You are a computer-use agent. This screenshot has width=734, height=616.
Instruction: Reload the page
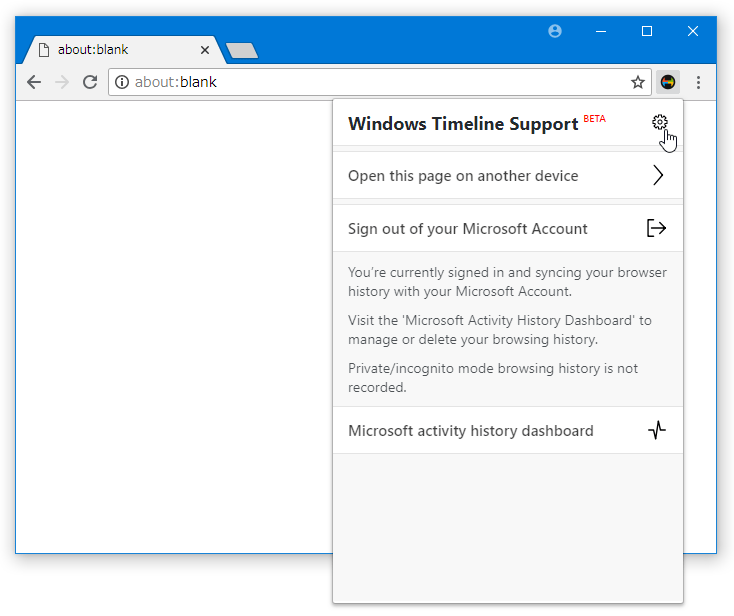click(90, 82)
